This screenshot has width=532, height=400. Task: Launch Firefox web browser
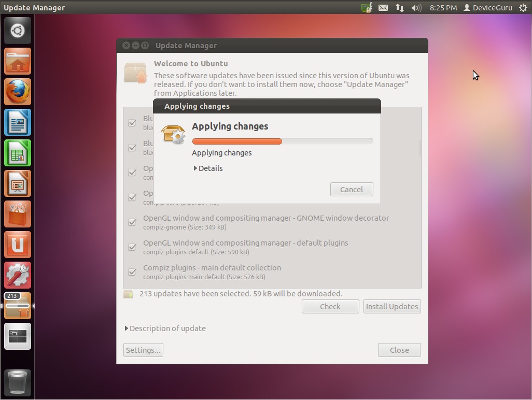[18, 92]
